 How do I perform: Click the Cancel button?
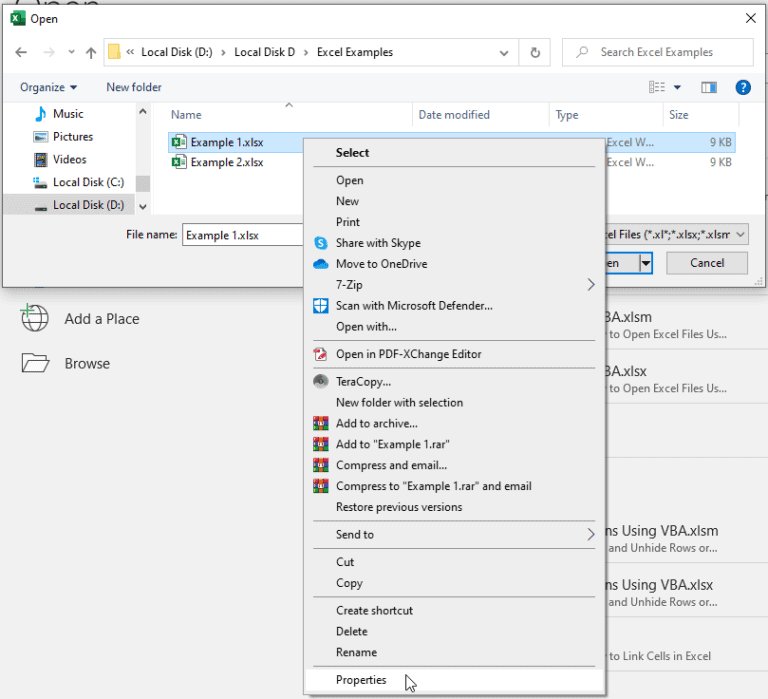pos(707,263)
